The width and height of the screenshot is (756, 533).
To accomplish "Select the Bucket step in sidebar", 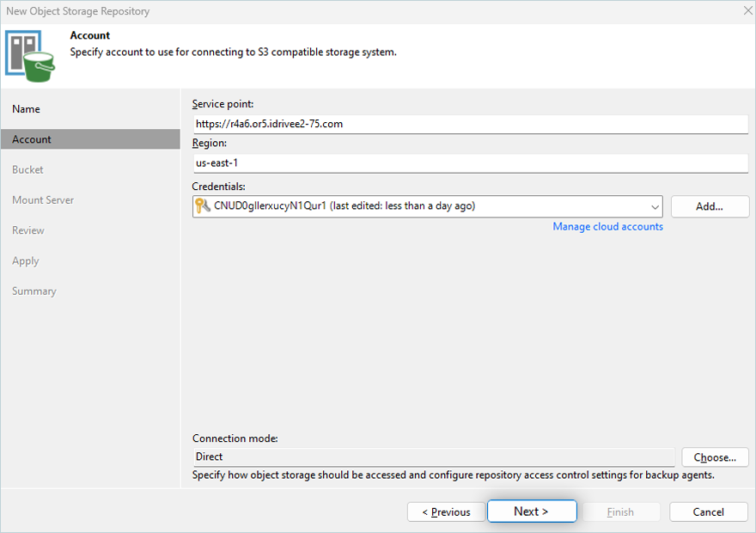I will (27, 170).
